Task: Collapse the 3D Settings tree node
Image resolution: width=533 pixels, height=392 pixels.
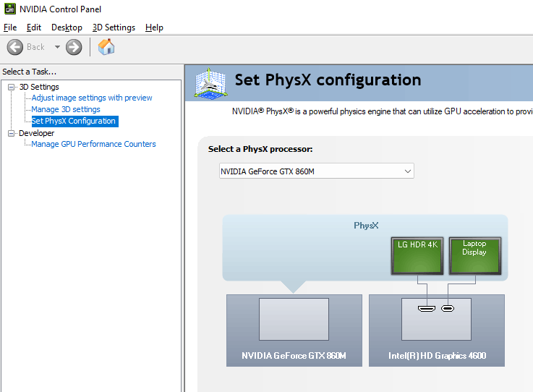Action: 12,87
